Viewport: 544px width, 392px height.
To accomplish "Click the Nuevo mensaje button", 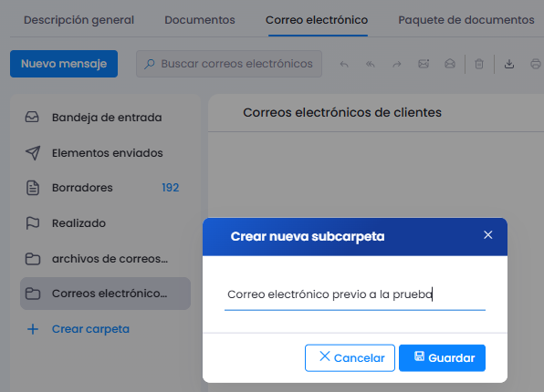I will 64,64.
